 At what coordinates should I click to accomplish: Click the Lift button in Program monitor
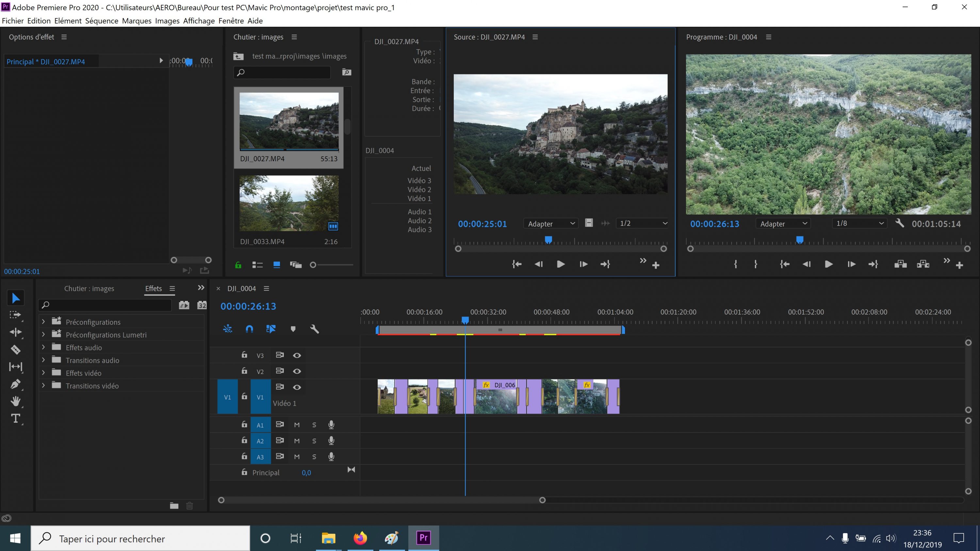coord(900,264)
